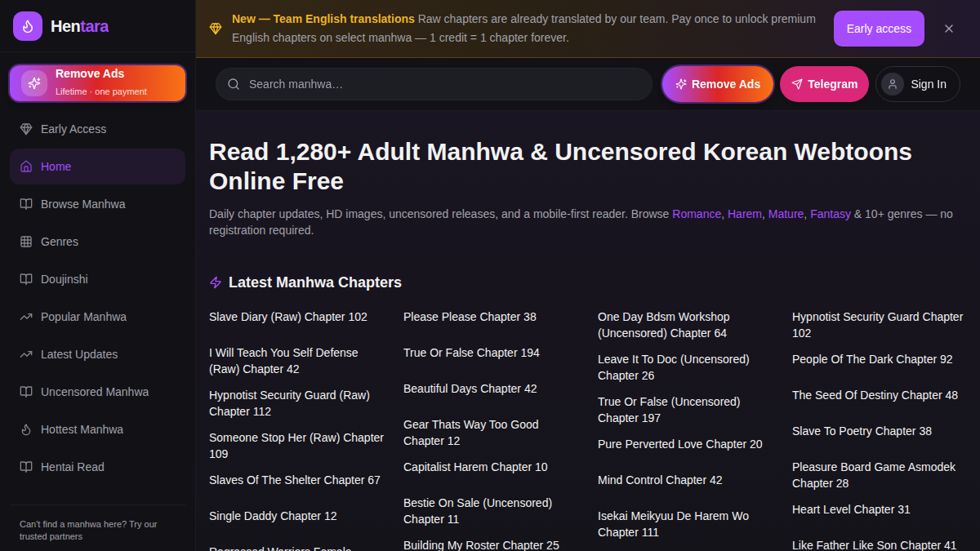Open "Leave It To Doc (Uncensored) Chapter 26"
The width and height of the screenshot is (980, 551).
(674, 367)
